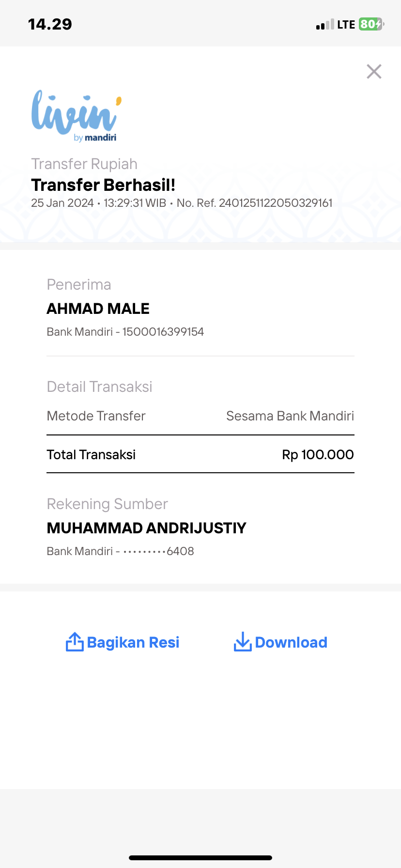Tap the battery indicator in status bar

pos(371,24)
